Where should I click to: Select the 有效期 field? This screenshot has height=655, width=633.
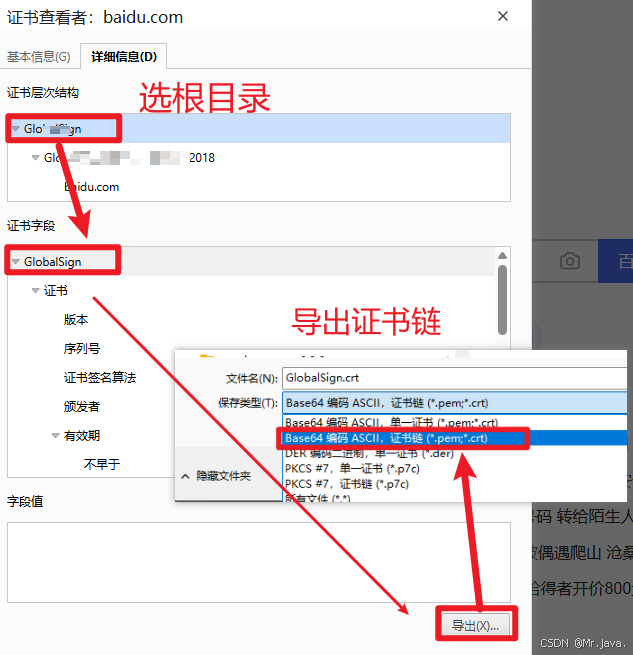pyautogui.click(x=81, y=436)
